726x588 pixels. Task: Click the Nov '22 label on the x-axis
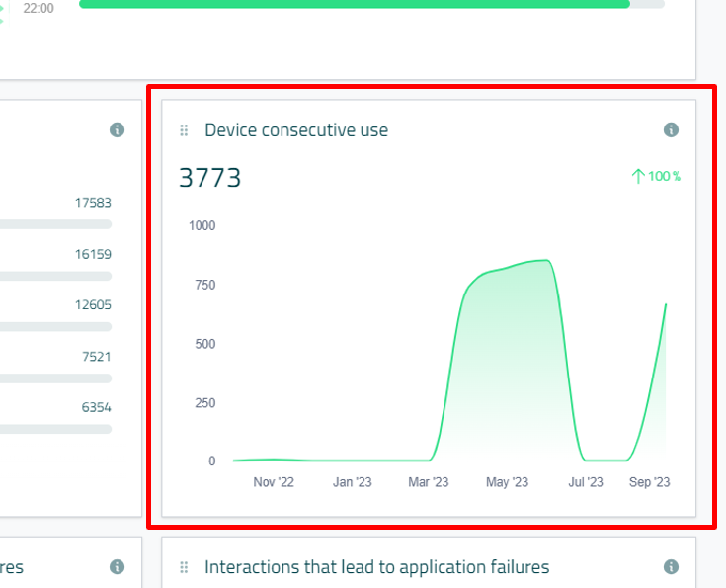[x=274, y=482]
